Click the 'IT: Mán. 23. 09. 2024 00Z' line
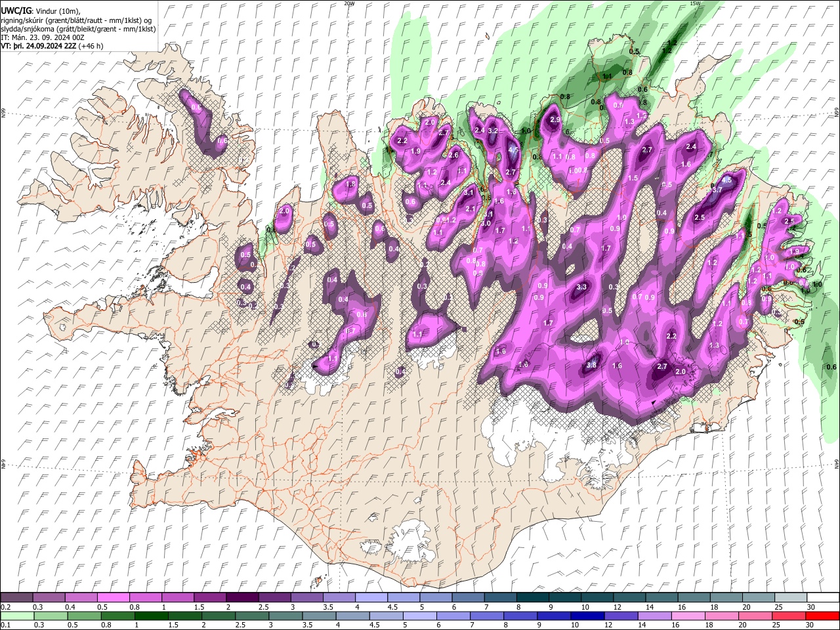The width and height of the screenshot is (840, 630). 42,37
